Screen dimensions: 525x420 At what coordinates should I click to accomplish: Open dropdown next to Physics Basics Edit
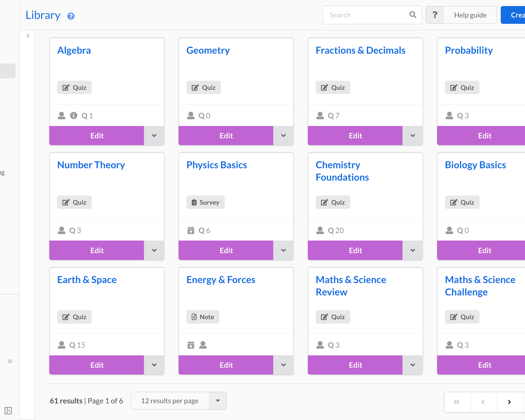[x=283, y=250]
